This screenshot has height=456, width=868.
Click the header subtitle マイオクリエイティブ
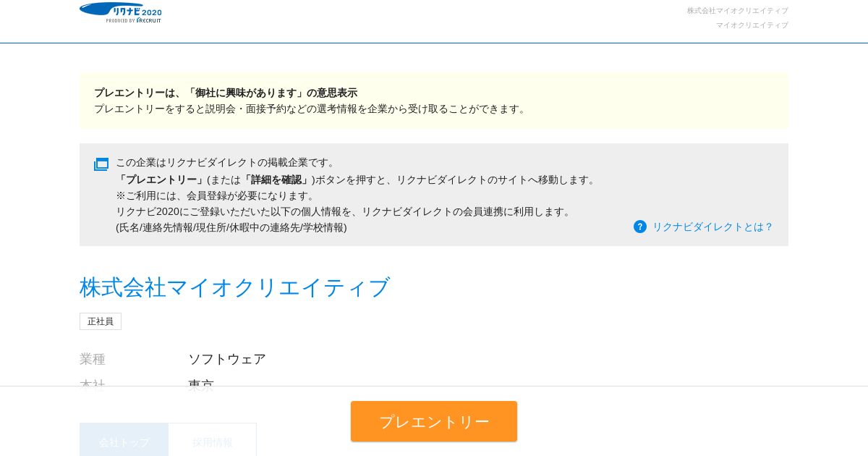pyautogui.click(x=752, y=25)
